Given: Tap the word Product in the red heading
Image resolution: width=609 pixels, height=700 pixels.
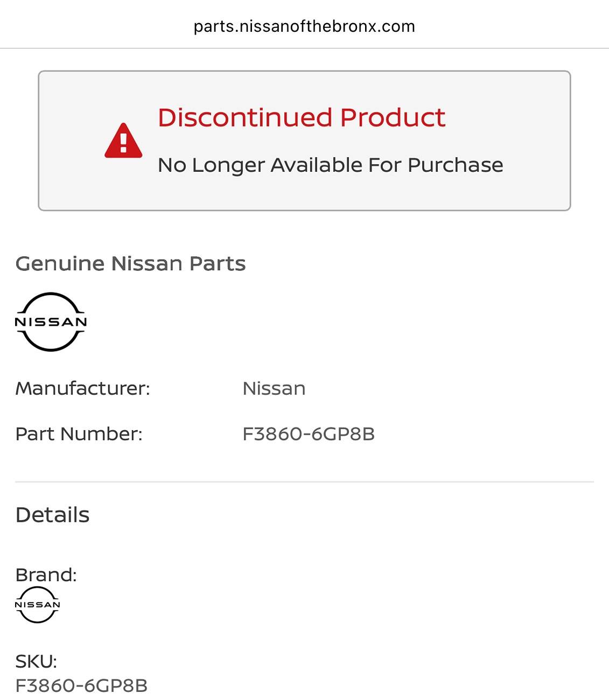Looking at the screenshot, I should click(393, 117).
